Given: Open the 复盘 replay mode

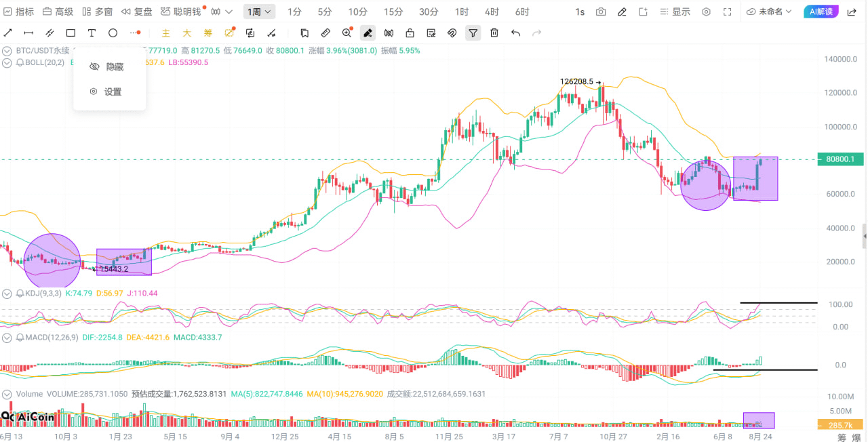Looking at the screenshot, I should 137,12.
